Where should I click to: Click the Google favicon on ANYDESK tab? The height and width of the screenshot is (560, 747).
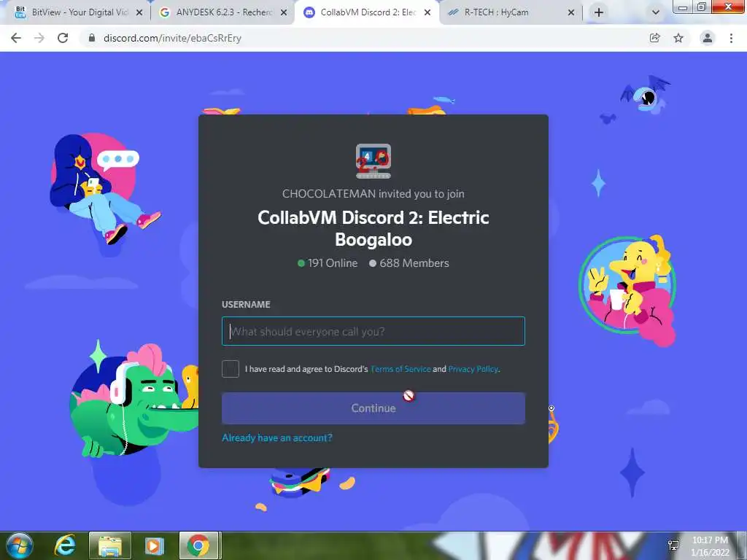(x=165, y=12)
